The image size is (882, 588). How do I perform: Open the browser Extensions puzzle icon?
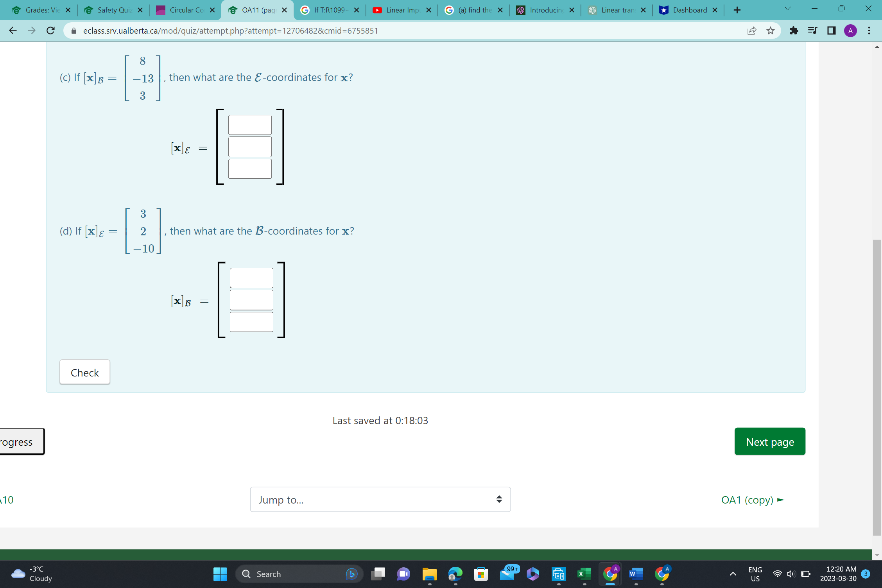click(x=794, y=30)
